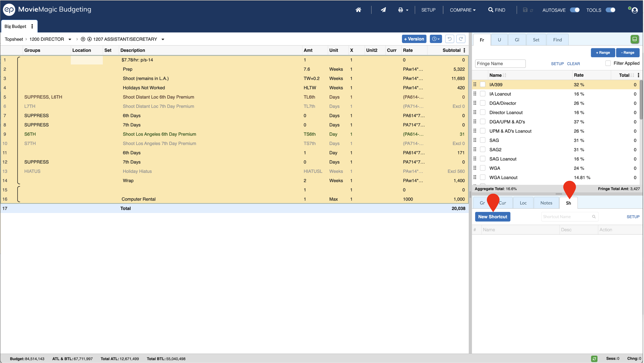Click drag handle for WGA fringe
Viewport: 644px width, 363px height.
coord(475,168)
